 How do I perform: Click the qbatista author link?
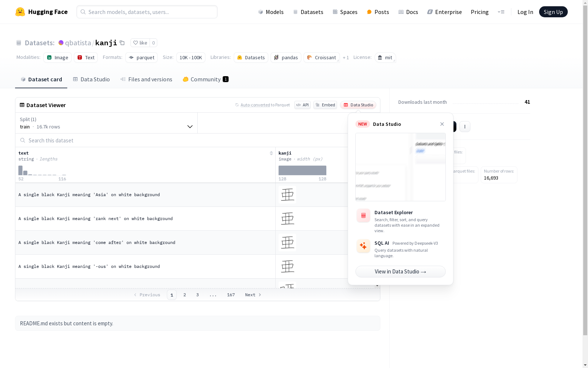click(x=78, y=43)
